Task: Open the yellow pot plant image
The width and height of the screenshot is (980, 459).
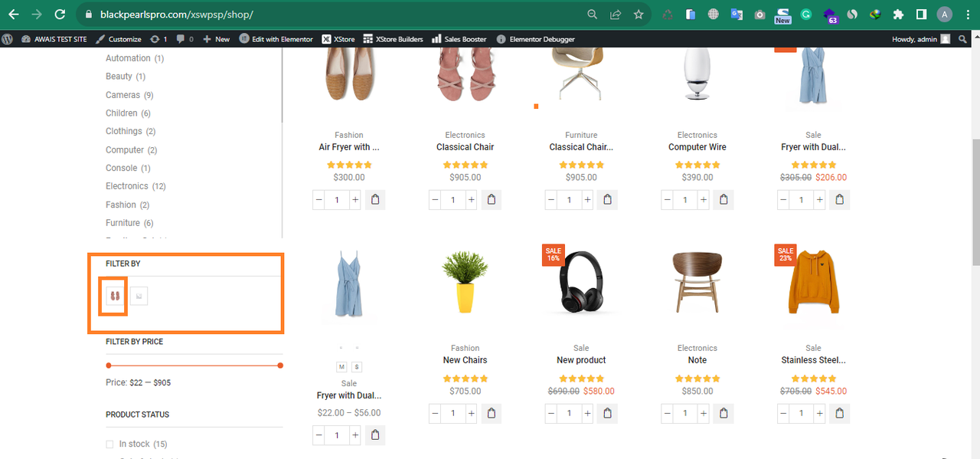Action: pyautogui.click(x=465, y=282)
